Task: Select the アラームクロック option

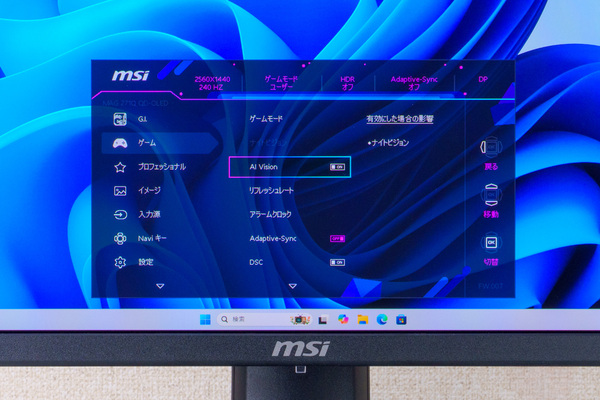Action: 271,214
